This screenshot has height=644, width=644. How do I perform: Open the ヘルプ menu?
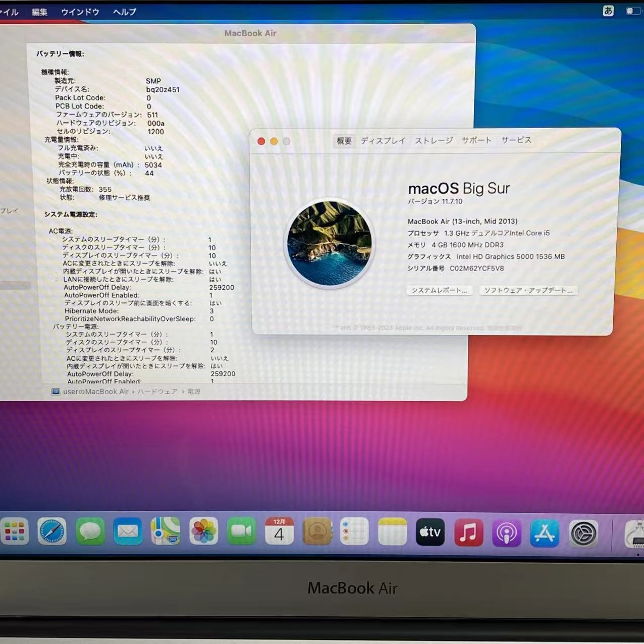click(124, 12)
